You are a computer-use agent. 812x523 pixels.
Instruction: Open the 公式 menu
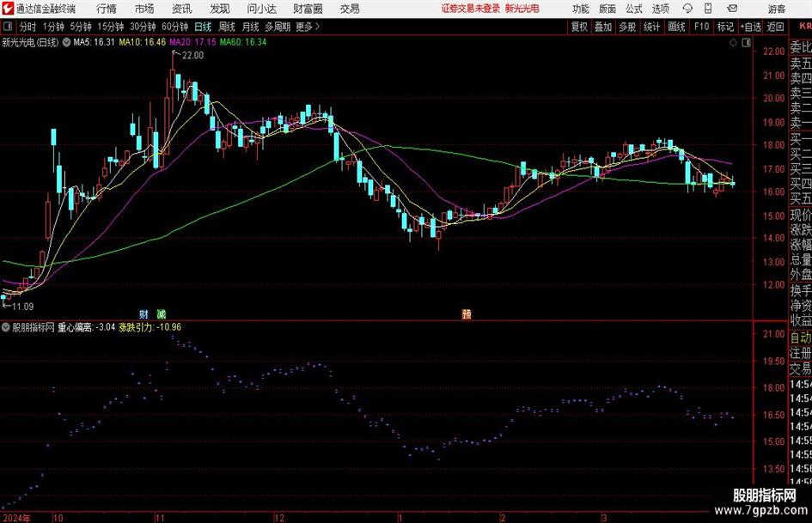[x=634, y=9]
